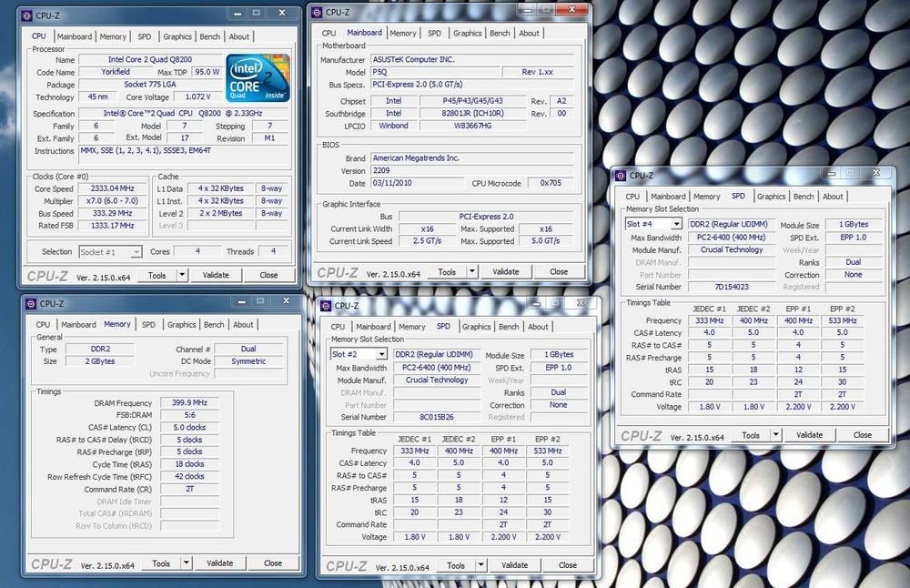Open the Slot #4 memory slot dropdown
The image size is (910, 588).
(676, 224)
